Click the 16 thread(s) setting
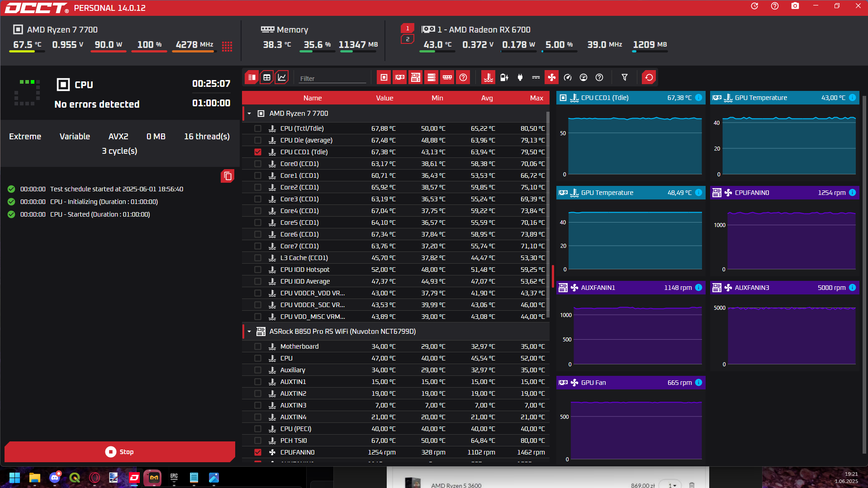868x488 pixels. [207, 137]
